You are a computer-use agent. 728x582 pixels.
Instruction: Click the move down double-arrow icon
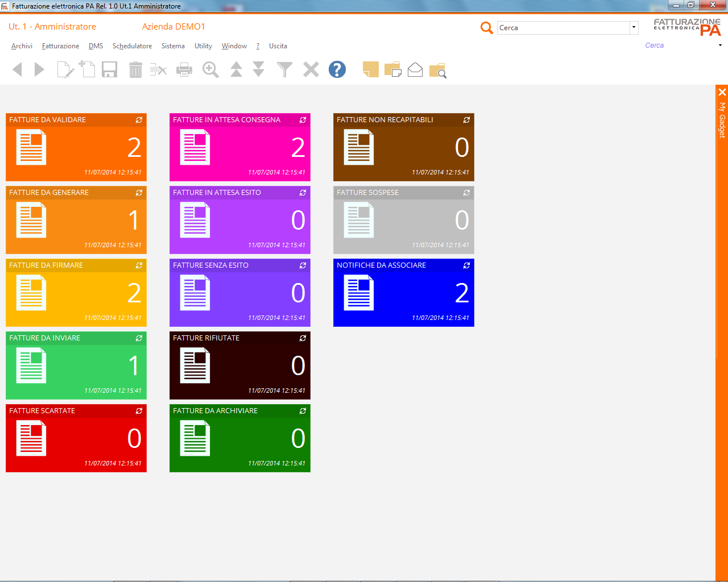click(258, 69)
